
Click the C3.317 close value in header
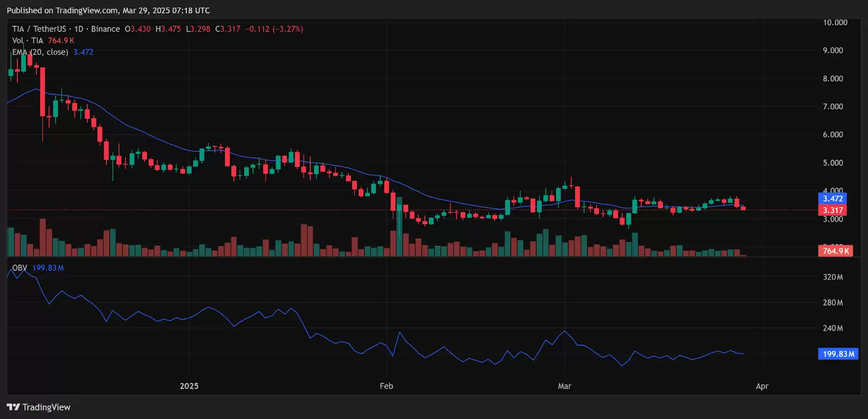227,29
